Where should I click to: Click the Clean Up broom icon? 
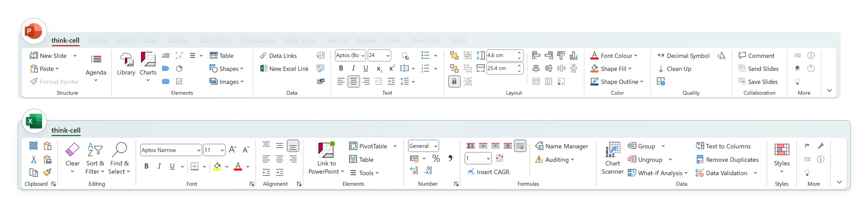point(661,69)
